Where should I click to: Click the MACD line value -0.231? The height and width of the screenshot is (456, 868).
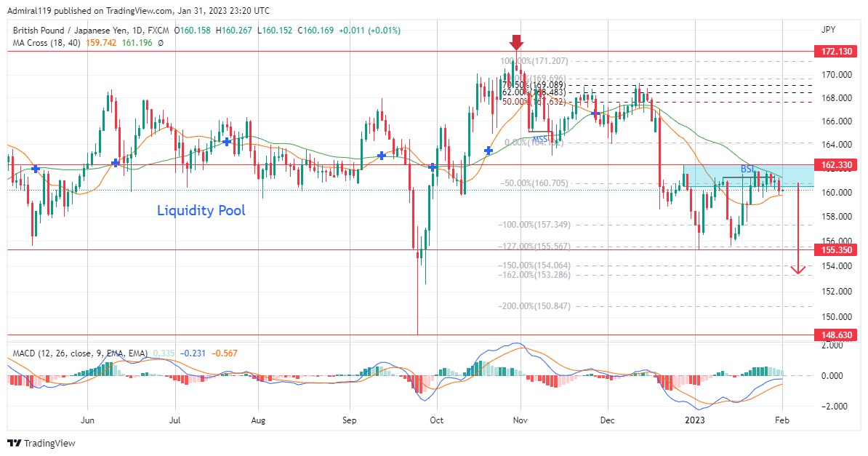point(194,353)
